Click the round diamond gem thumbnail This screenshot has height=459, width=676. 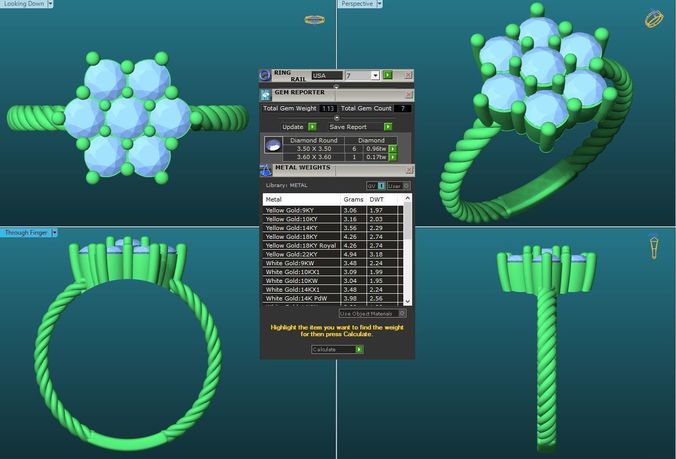point(273,145)
